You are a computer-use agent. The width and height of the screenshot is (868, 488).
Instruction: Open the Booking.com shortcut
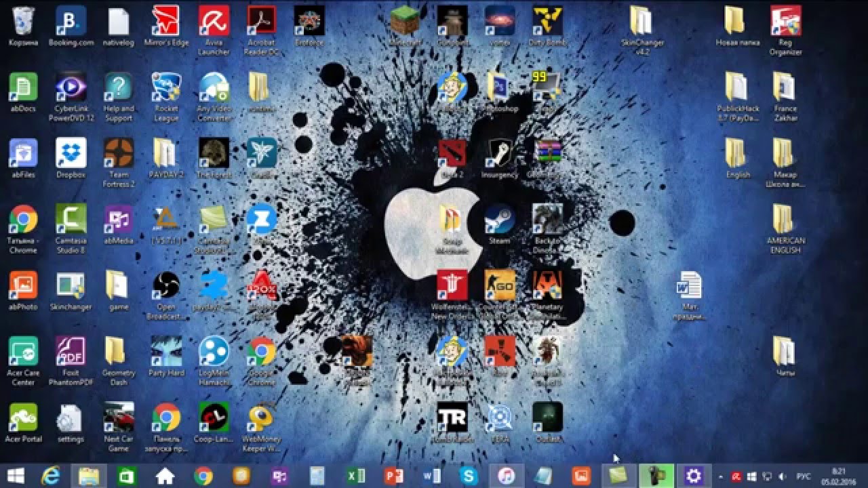pos(71,21)
